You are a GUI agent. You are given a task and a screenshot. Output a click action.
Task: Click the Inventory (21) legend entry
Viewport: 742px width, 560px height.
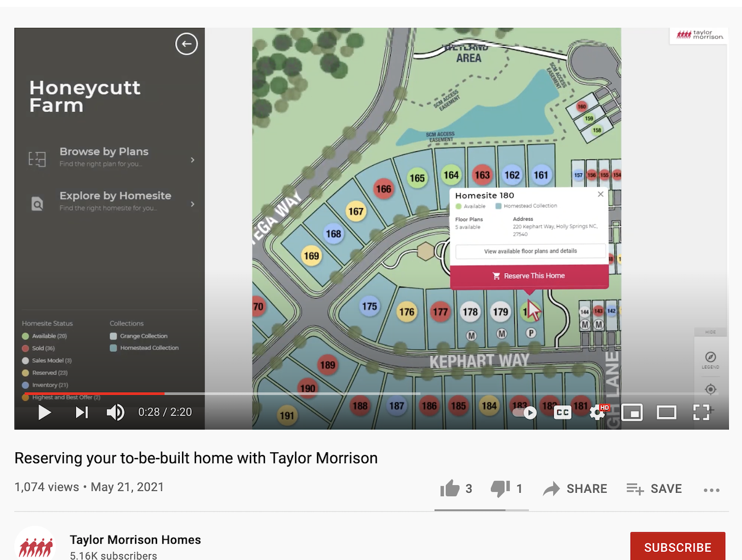45,385
